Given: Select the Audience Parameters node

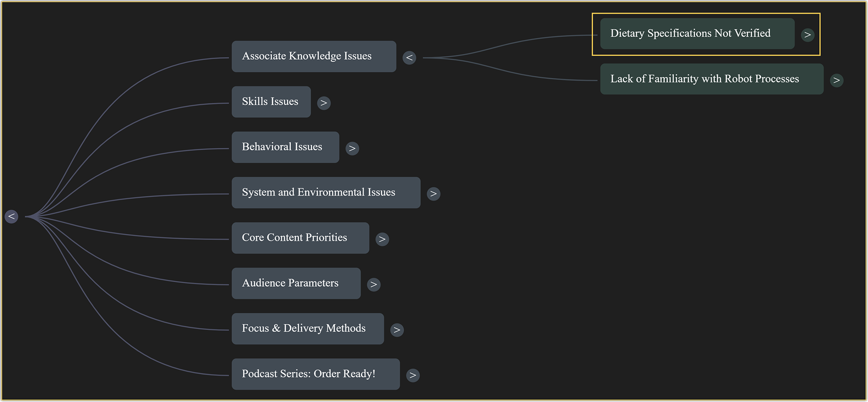Looking at the screenshot, I should [296, 284].
